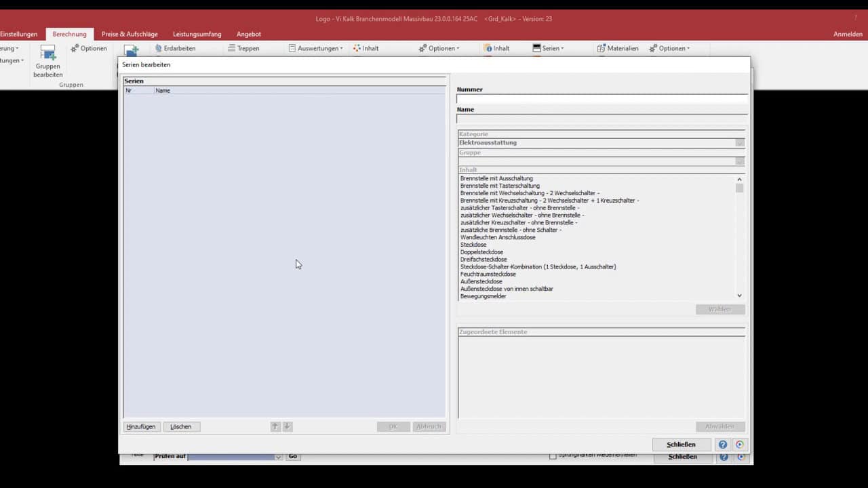Select "Brennstelle mit Tasterschaltung"
The image size is (868, 488).
coord(500,186)
